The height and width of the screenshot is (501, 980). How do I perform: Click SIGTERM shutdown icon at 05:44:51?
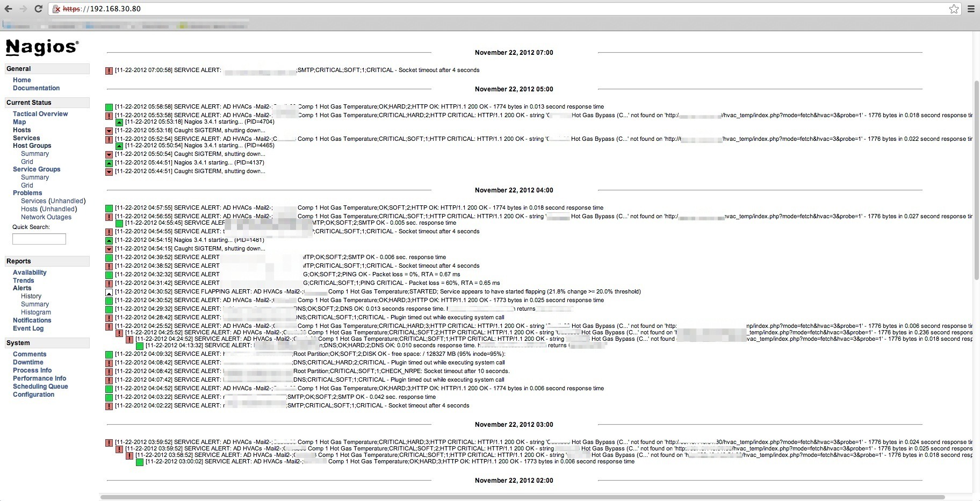[x=109, y=171]
